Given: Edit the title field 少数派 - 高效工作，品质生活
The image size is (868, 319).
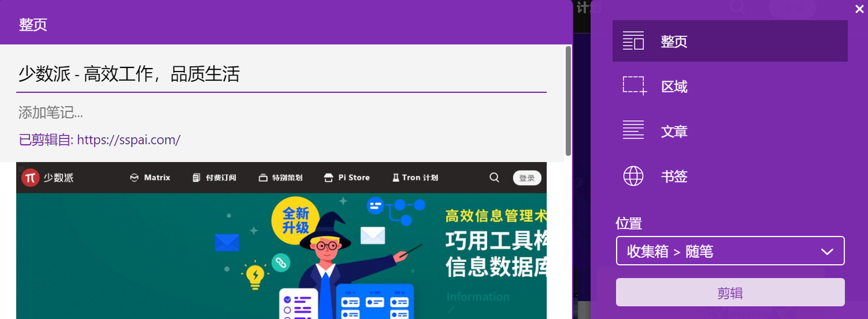Looking at the screenshot, I should click(x=281, y=74).
